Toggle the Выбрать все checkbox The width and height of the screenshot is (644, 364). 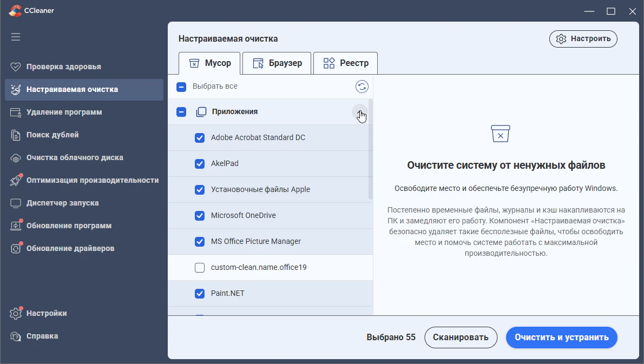[x=181, y=87]
